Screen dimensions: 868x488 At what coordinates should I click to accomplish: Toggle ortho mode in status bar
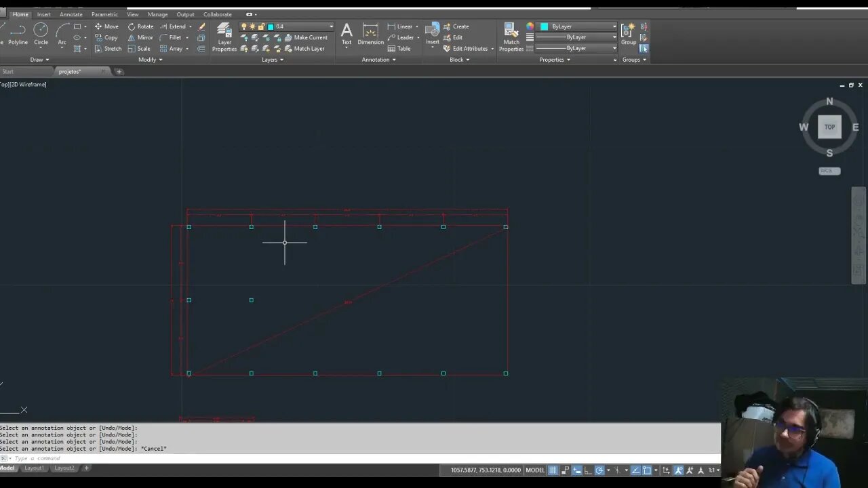(588, 470)
